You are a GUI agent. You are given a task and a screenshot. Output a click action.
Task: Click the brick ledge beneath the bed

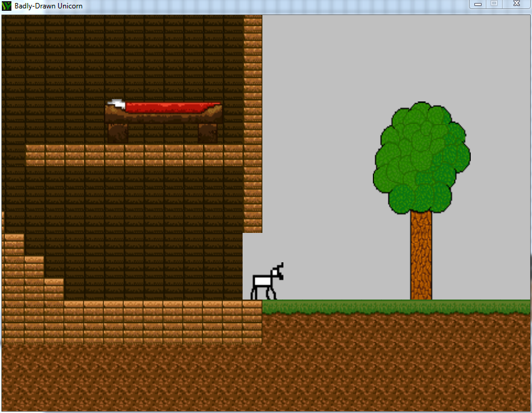pos(135,155)
